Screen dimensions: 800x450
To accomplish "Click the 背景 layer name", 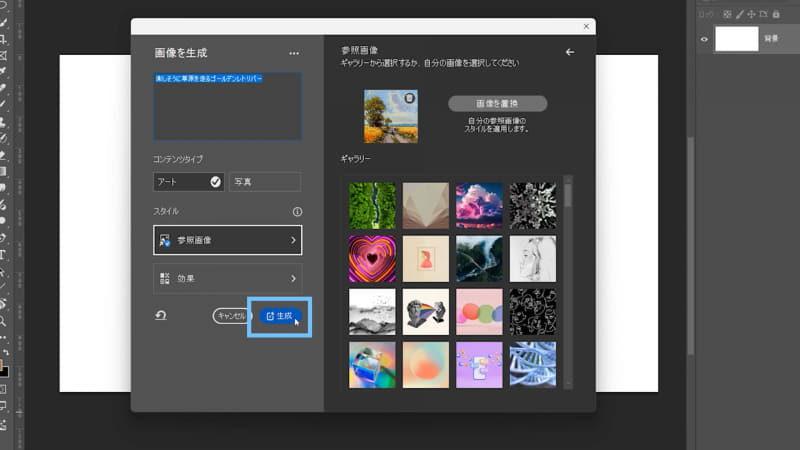I will click(x=771, y=39).
